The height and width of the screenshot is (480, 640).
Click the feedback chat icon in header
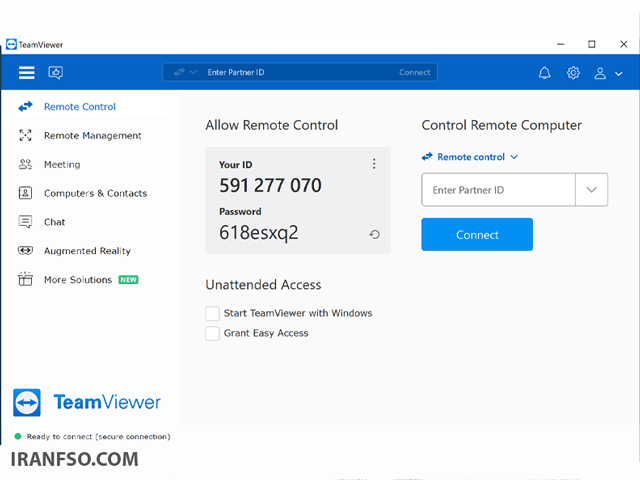click(x=56, y=73)
